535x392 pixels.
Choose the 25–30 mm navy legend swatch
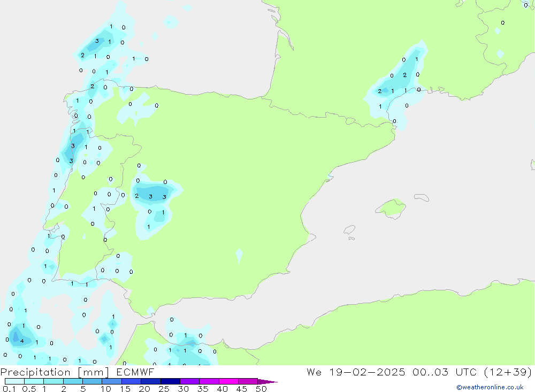click(x=170, y=381)
